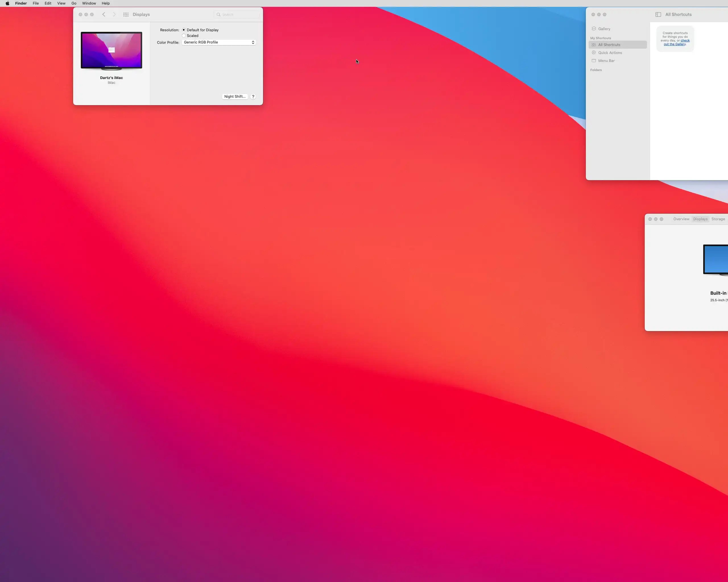Select Default for Display resolution

click(x=184, y=30)
